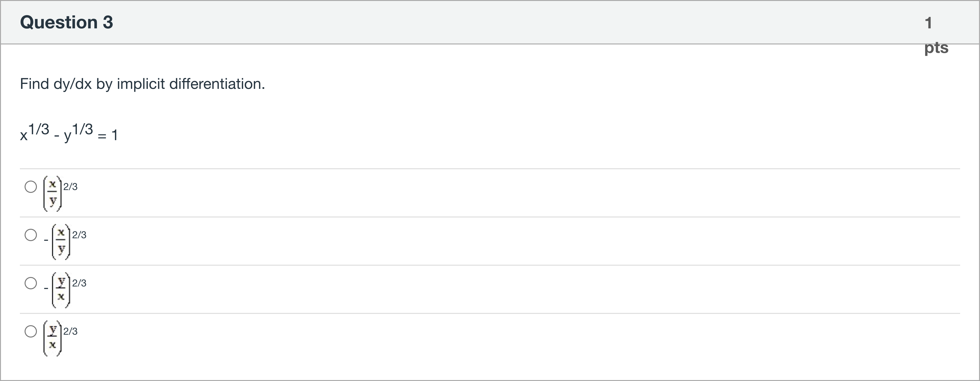Click the equals sign in the equation
Viewport: 980px width, 381px height.
[x=102, y=136]
